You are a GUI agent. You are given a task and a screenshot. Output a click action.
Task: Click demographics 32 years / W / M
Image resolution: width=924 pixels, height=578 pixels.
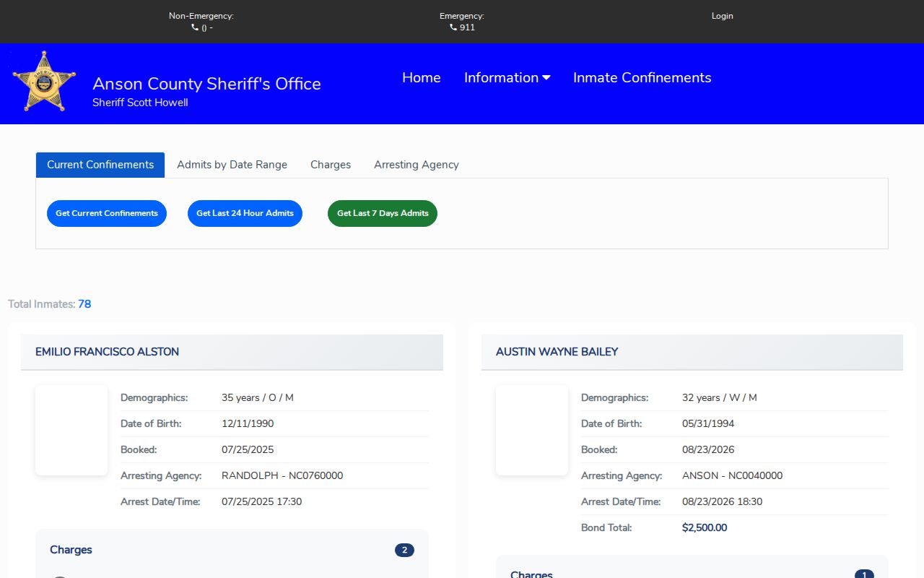pyautogui.click(x=720, y=397)
